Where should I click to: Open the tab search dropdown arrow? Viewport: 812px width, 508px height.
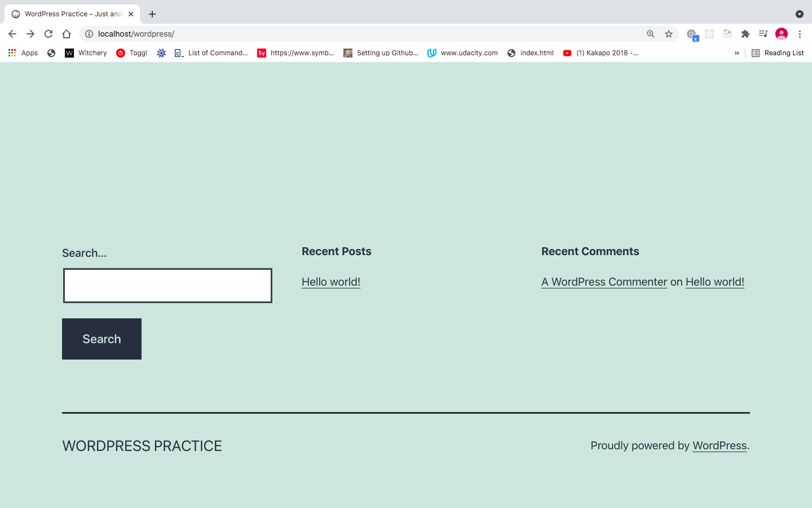(x=800, y=14)
